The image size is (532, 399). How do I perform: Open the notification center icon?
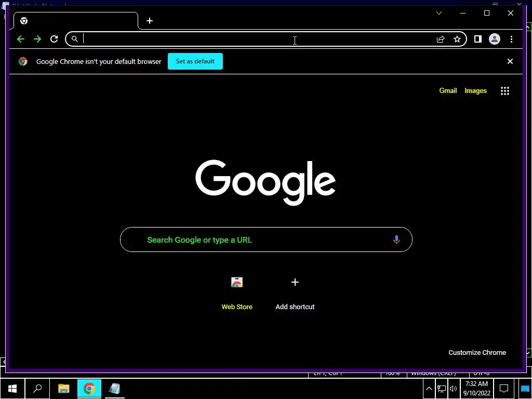point(504,389)
